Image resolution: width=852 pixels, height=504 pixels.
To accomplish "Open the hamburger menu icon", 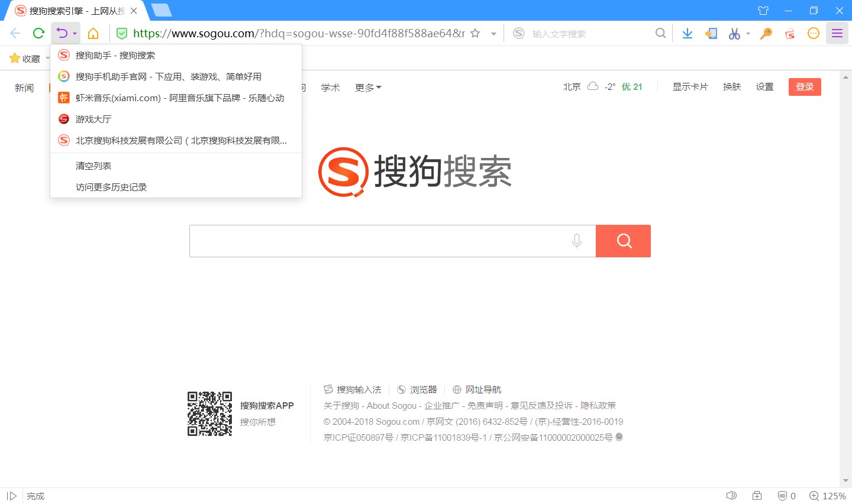I will pos(837,33).
